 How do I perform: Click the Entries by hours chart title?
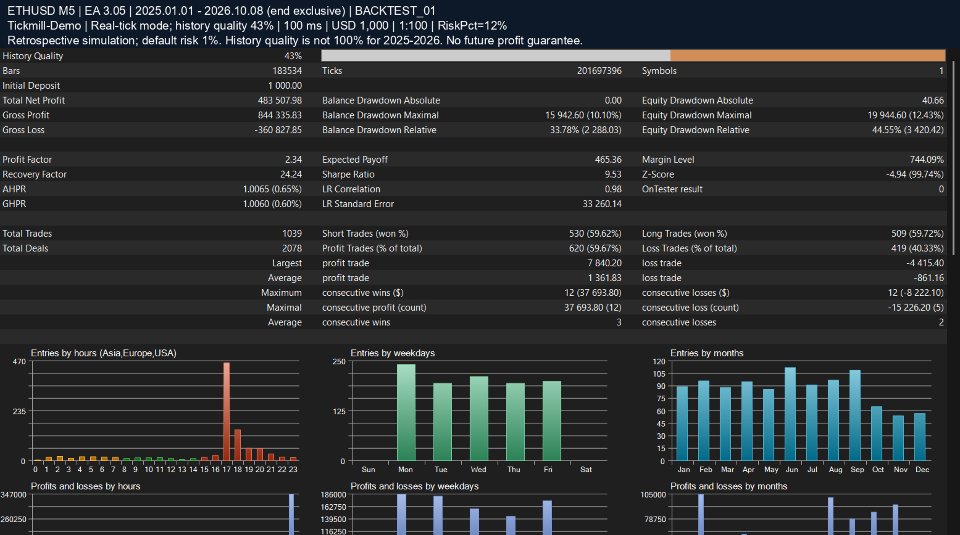(103, 353)
